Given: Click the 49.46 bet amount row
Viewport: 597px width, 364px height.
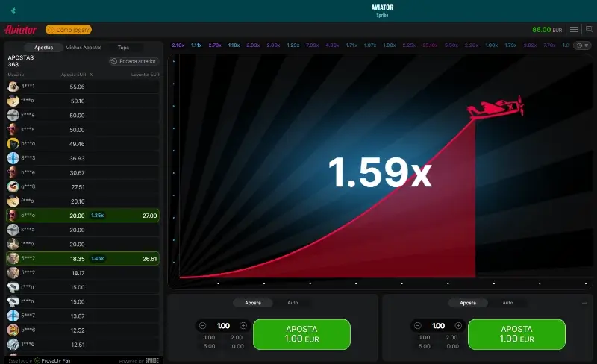Looking at the screenshot, I should [x=83, y=144].
